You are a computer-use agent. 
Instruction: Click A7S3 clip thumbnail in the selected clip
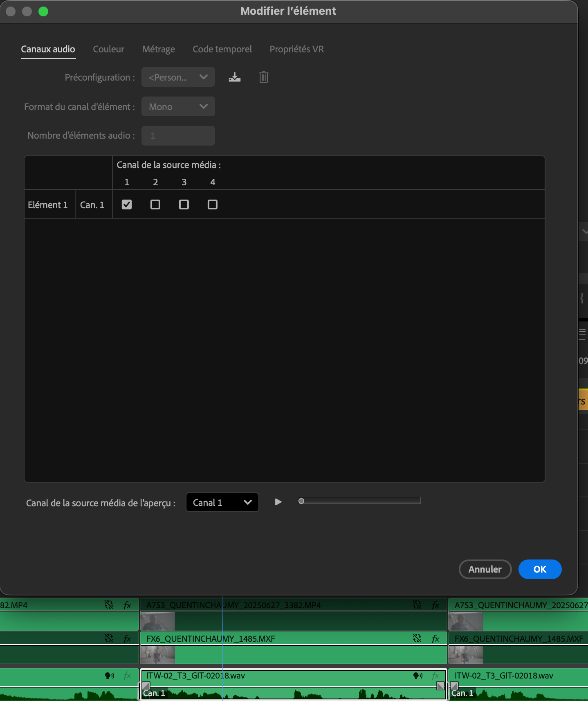pos(157,622)
